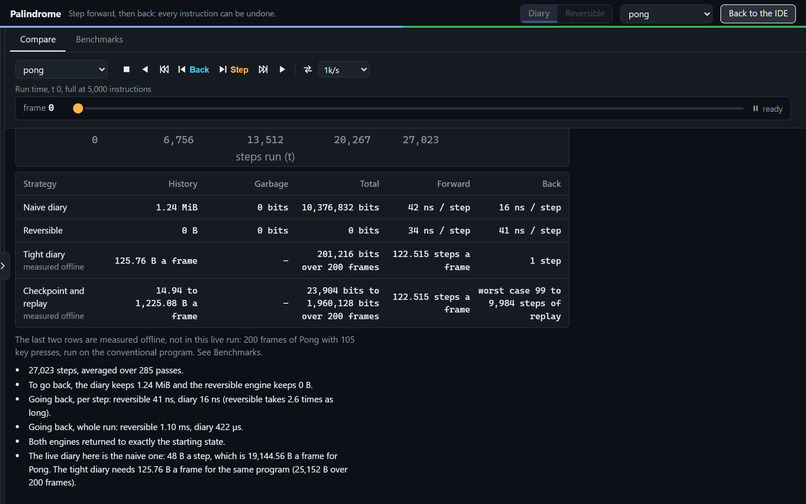Expand the left sidebar chevron
The width and height of the screenshot is (806, 504).
tap(3, 266)
